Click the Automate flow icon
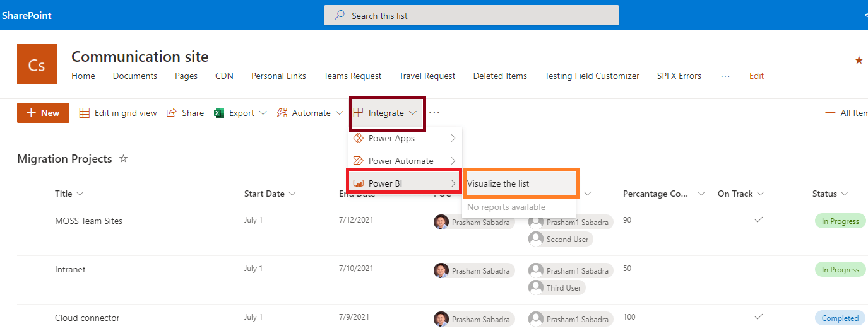Screen dimensions: 868x331 click(282, 113)
